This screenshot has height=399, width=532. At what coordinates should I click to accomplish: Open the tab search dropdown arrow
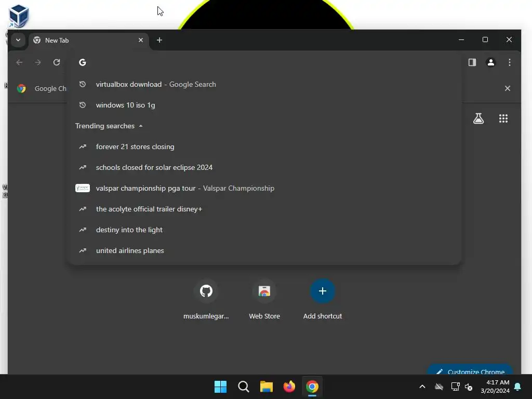click(18, 40)
